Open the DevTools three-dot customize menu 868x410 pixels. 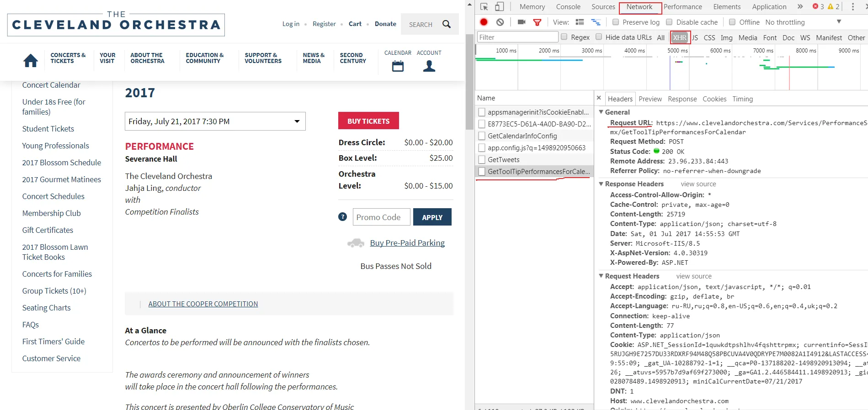[x=853, y=7]
